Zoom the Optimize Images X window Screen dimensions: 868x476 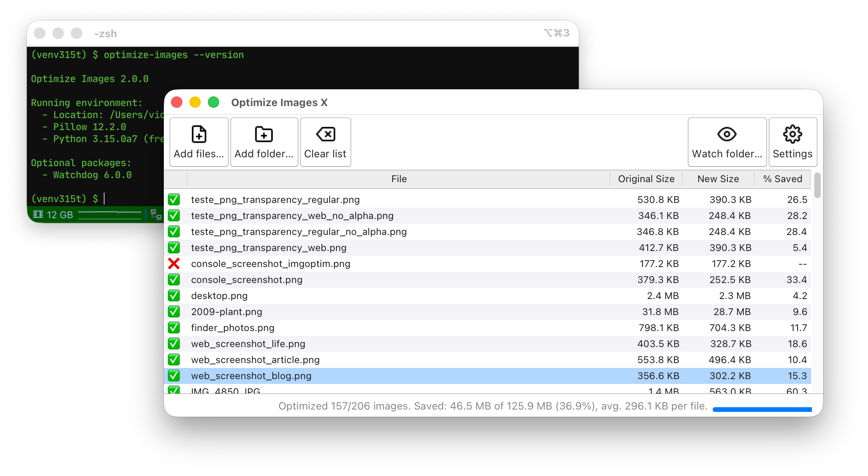[213, 102]
